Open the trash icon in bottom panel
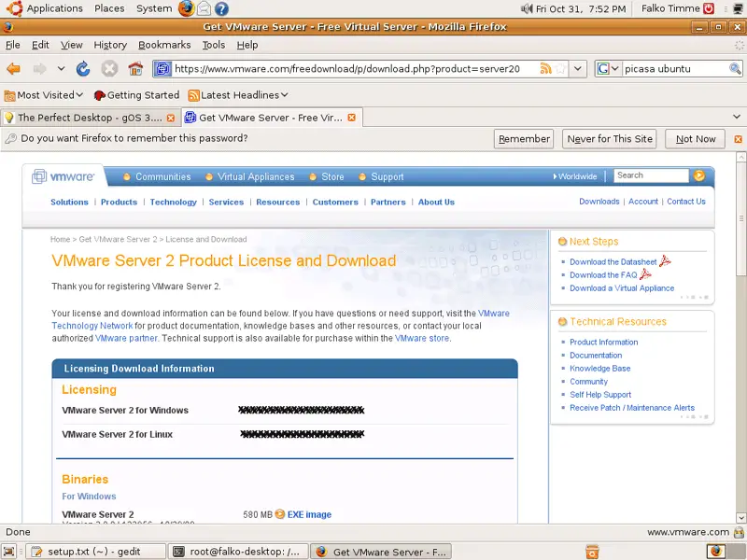Screen dimensions: 747x560 point(592,552)
